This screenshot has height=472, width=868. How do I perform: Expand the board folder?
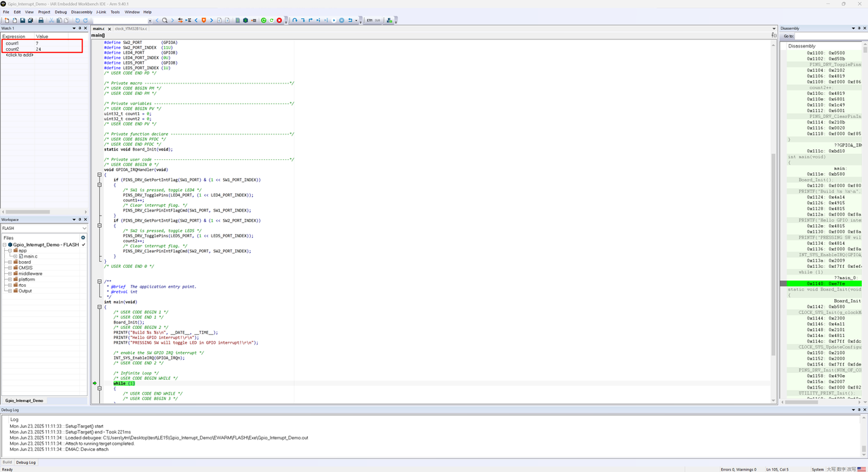point(10,262)
